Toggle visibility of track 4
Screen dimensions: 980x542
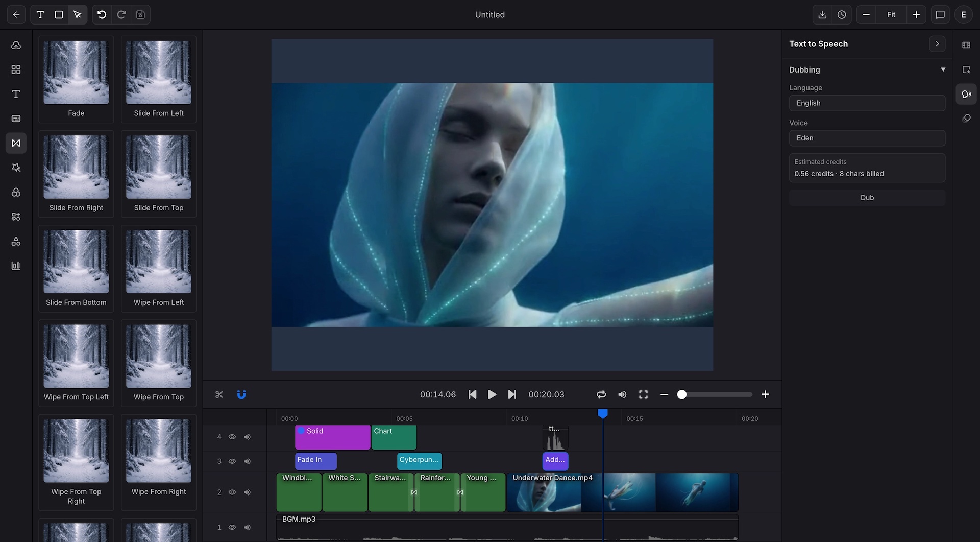tap(232, 437)
